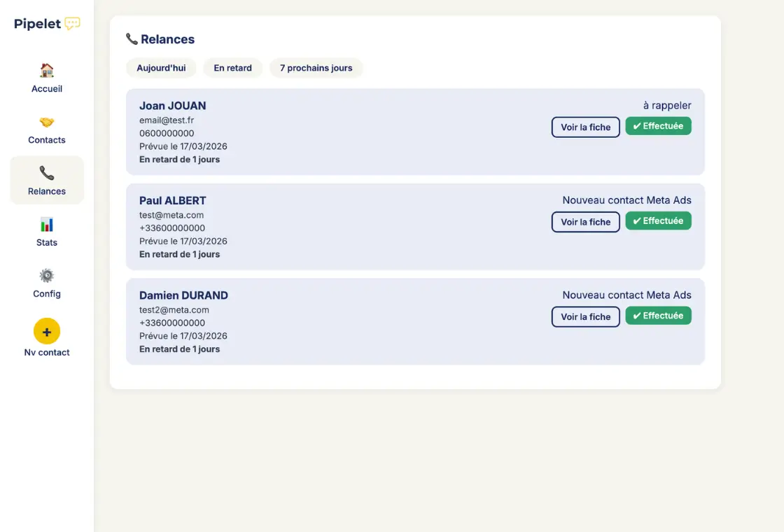Open the Accueil home icon

pyautogui.click(x=46, y=71)
